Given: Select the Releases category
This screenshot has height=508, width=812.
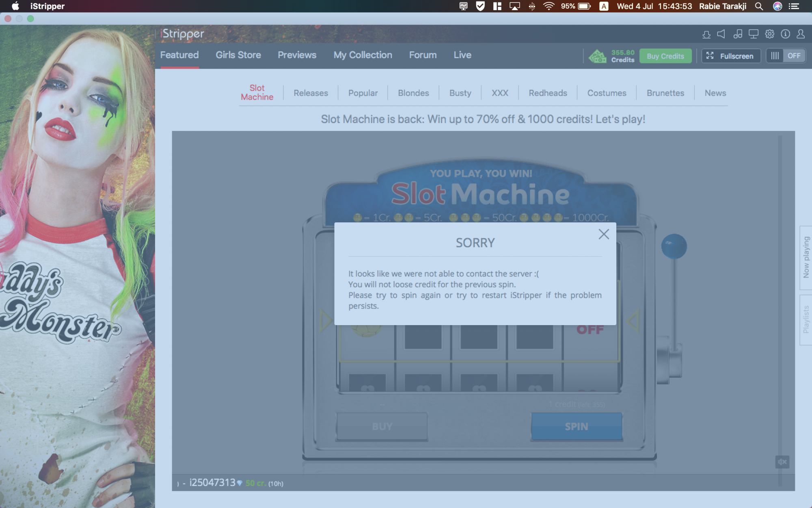Looking at the screenshot, I should 311,93.
